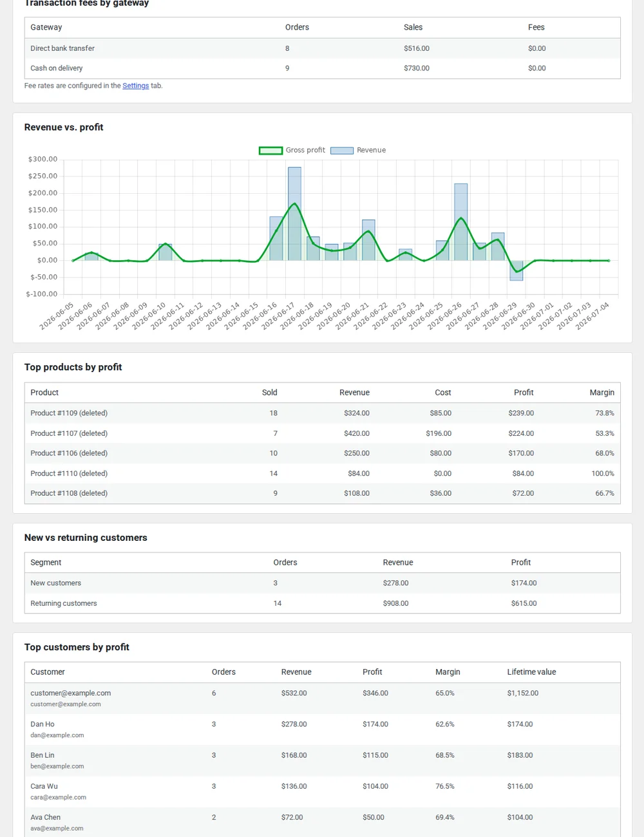Click the Sold column header

269,392
